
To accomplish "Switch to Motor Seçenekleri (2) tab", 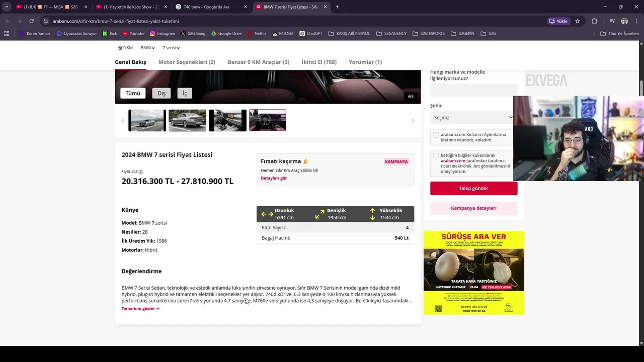I will [x=187, y=62].
